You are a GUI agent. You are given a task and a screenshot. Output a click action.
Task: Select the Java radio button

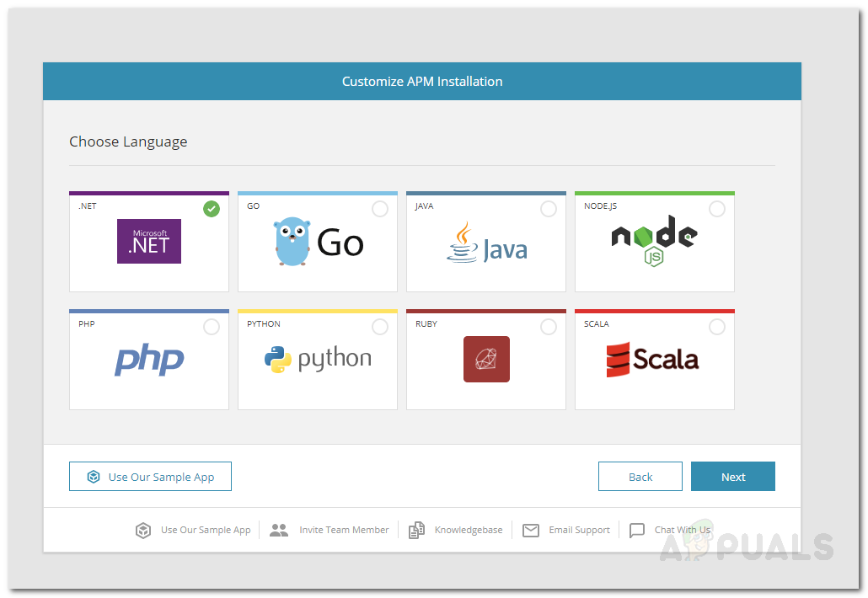click(x=549, y=209)
